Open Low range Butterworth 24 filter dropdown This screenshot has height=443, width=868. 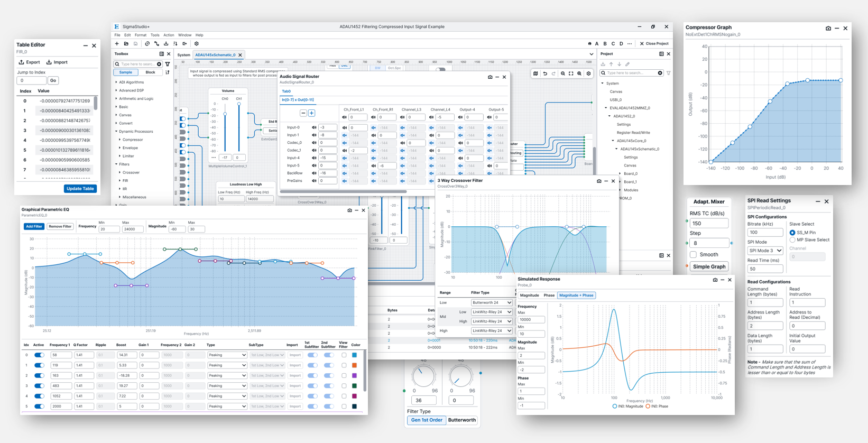pos(492,303)
